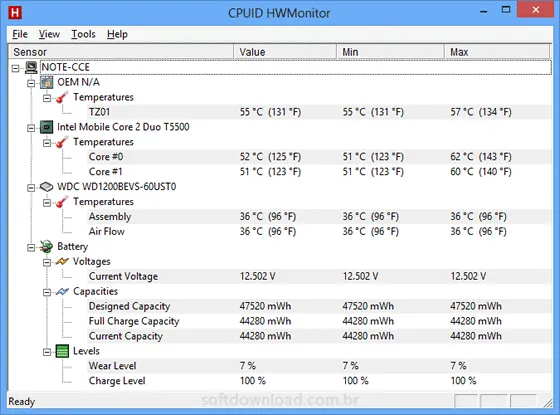The width and height of the screenshot is (560, 415).
Task: Collapse the WDC WD1200BEVS-60UST0 node
Action: point(31,188)
